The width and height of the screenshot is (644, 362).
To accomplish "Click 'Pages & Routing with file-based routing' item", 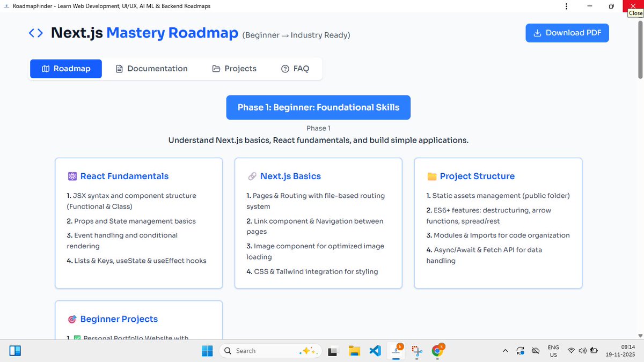I will pyautogui.click(x=316, y=201).
